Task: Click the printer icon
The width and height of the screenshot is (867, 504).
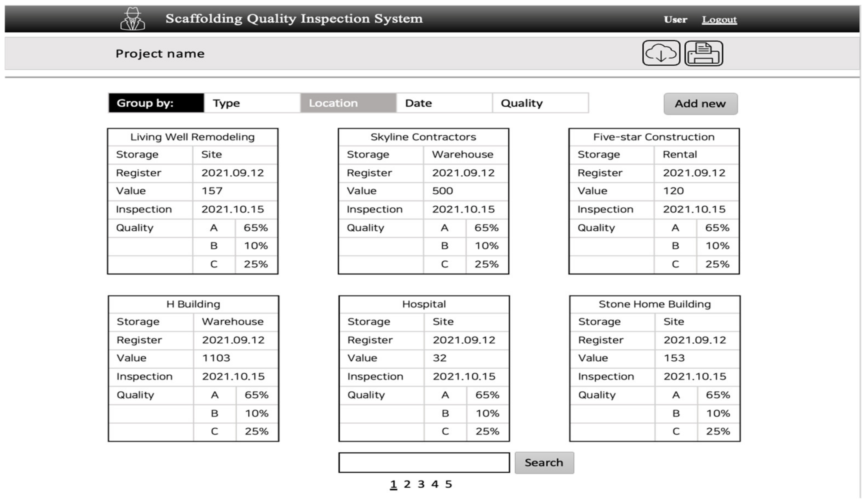Action: pos(703,53)
